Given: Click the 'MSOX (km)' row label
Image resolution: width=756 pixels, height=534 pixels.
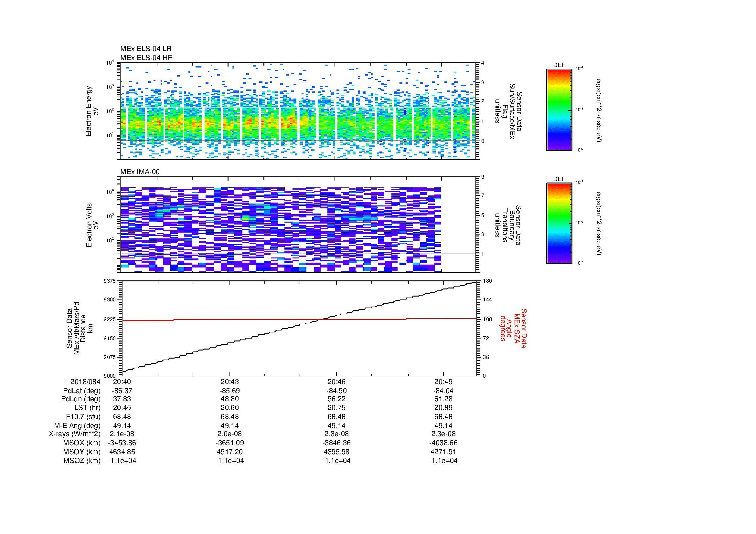Looking at the screenshot, I should point(82,443).
